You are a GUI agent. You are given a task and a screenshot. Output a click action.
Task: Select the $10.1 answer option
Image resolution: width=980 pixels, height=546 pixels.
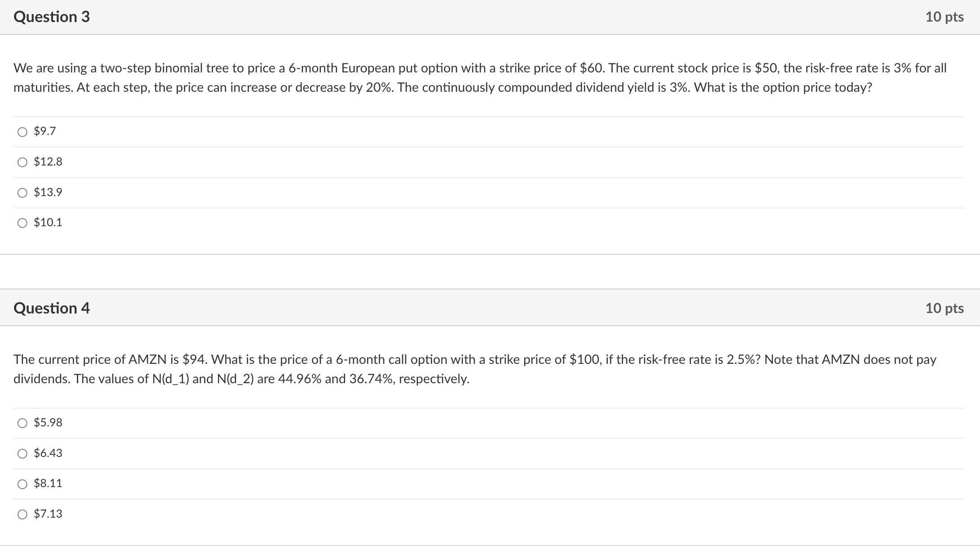(22, 223)
